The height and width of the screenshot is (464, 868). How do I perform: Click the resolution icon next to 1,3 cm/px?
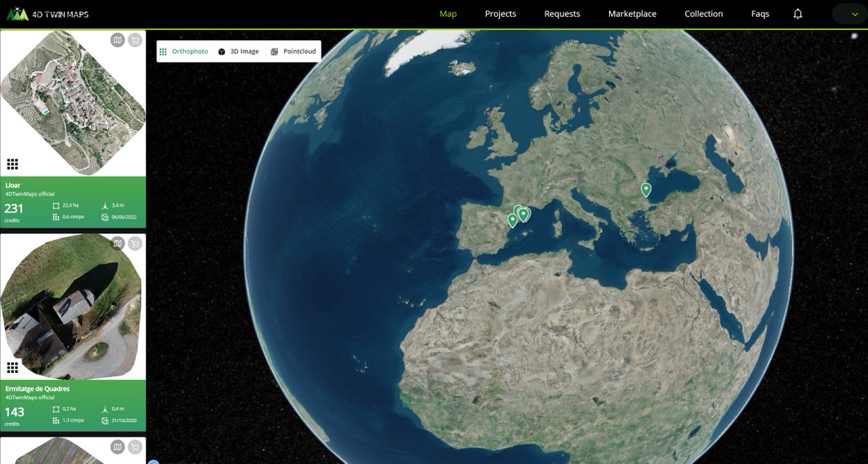[56, 420]
